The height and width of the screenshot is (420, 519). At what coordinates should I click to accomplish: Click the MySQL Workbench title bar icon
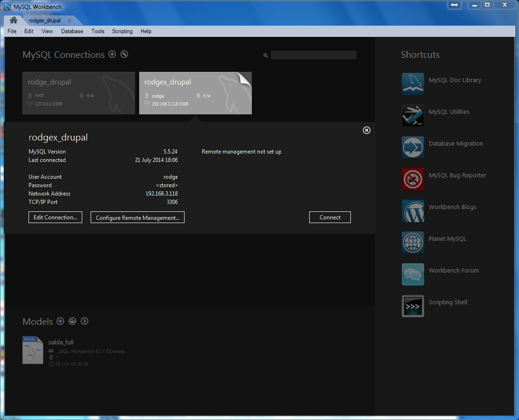tap(7, 7)
